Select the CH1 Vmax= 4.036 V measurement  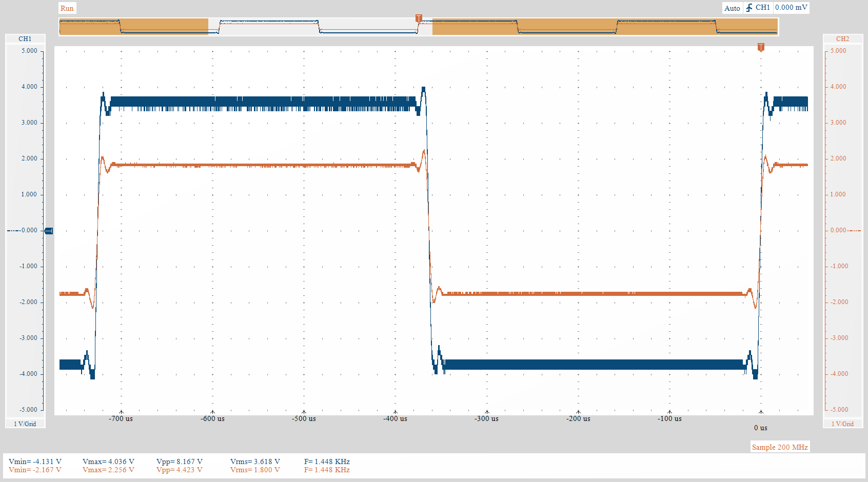point(108,461)
